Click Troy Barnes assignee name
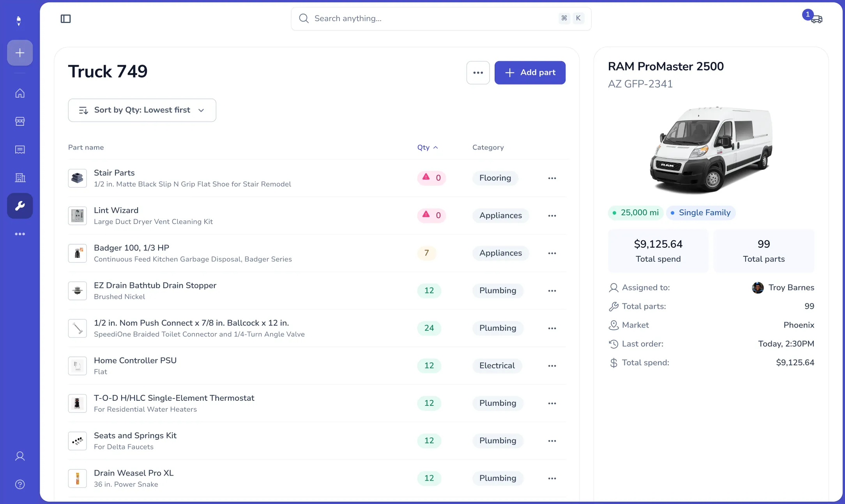The image size is (845, 504). tap(791, 287)
